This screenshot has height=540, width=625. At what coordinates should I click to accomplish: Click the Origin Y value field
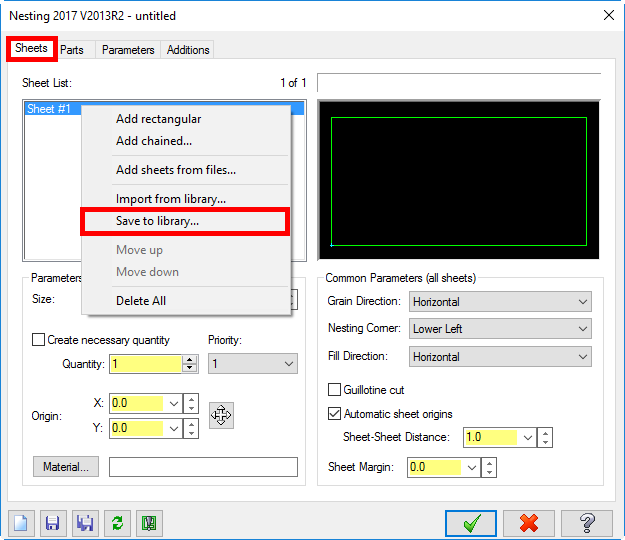[x=137, y=428]
